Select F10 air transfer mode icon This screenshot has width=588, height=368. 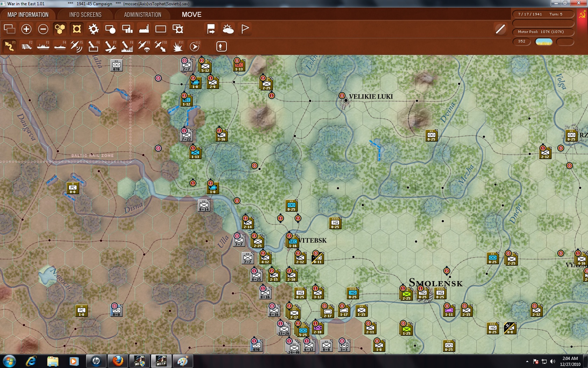pos(161,46)
